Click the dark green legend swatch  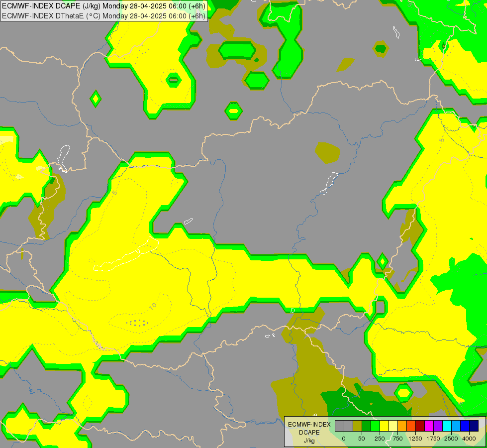[x=366, y=426]
